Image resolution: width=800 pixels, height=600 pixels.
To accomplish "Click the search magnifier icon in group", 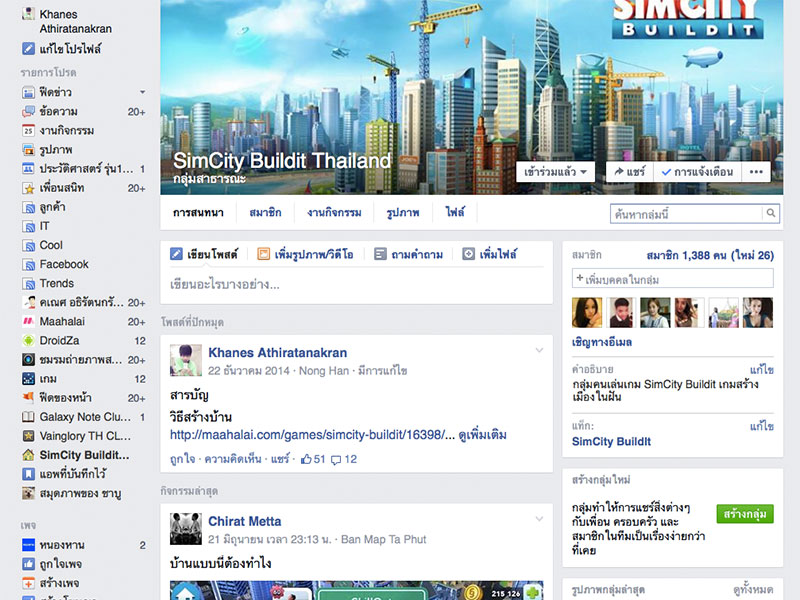I will [x=771, y=213].
